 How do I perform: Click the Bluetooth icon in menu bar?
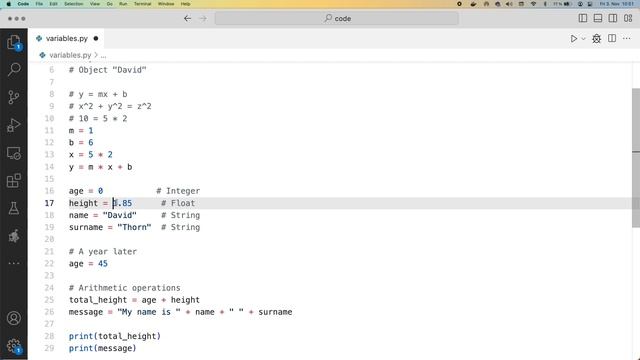pos(545,4)
